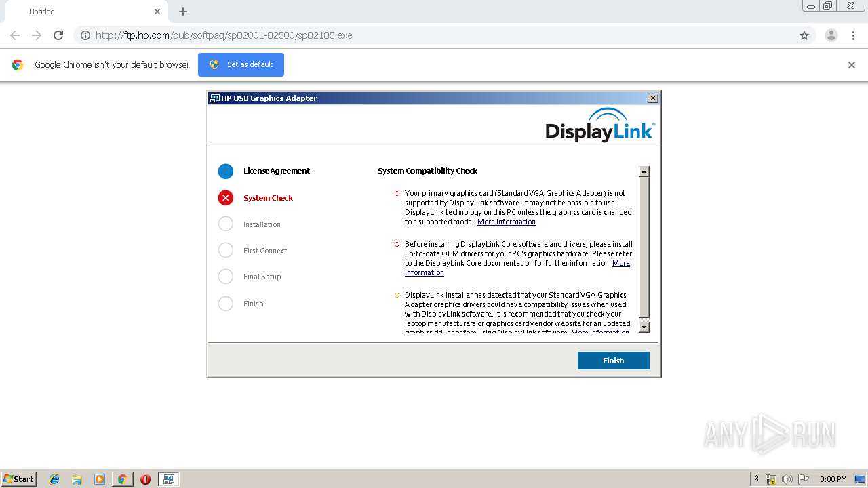Open More information link about primary graphics card
The image size is (868, 488).
(507, 222)
